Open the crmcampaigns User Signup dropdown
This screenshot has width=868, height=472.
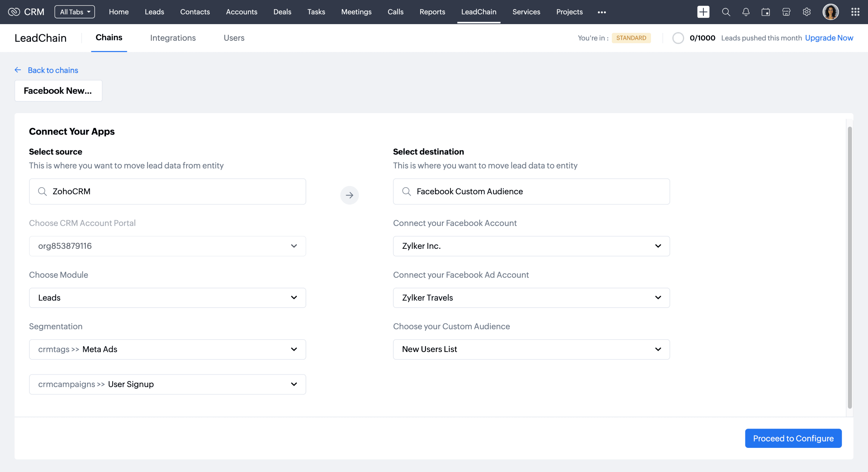pyautogui.click(x=167, y=384)
